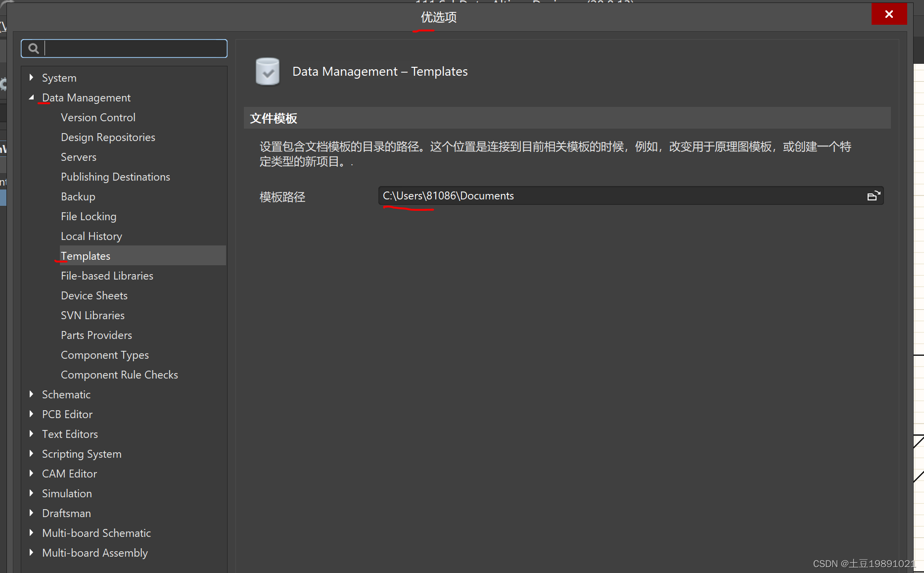This screenshot has height=573, width=924.
Task: Click the search magnifier icon
Action: click(34, 48)
